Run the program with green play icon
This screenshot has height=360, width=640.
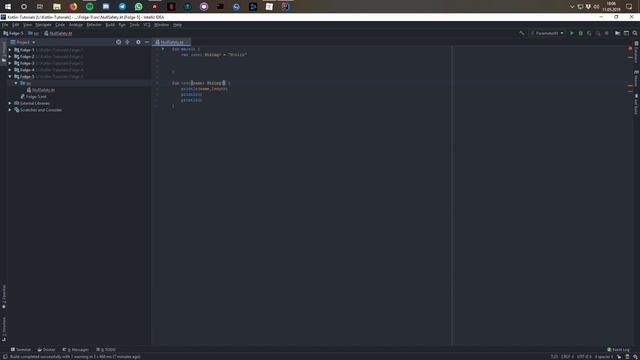572,33
